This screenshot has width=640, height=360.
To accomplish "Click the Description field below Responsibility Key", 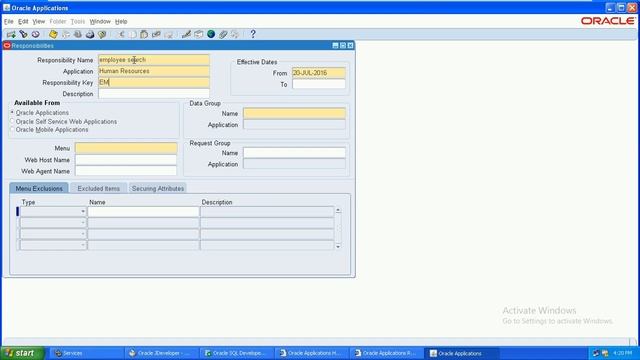I will [154, 93].
